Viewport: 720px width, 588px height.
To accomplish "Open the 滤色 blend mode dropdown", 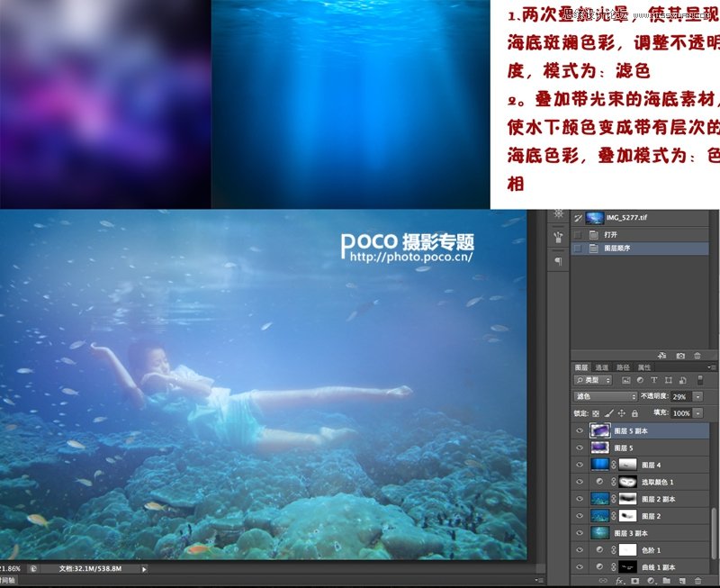I will tap(606, 397).
